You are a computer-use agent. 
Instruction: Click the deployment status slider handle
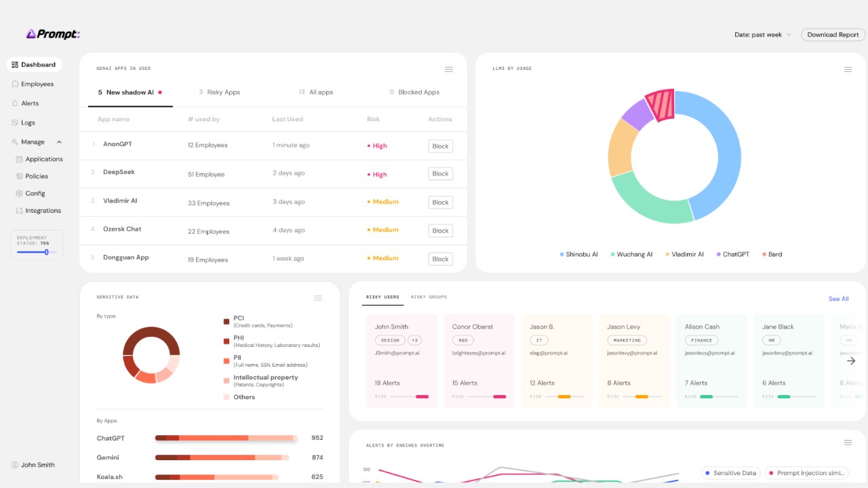(46, 252)
